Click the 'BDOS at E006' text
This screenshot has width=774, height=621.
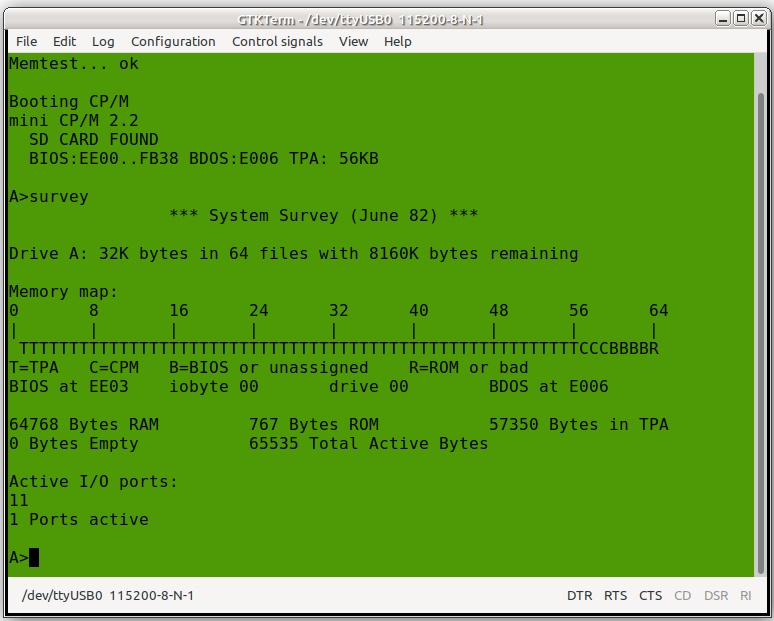pyautogui.click(x=548, y=387)
